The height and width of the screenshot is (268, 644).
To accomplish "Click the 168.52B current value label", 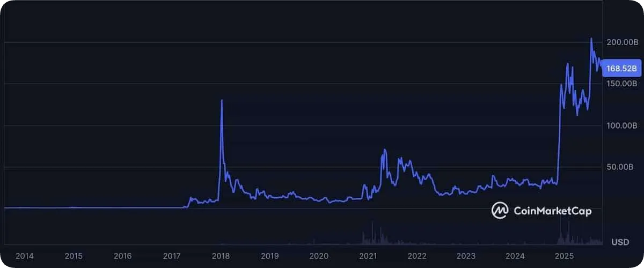I will (621, 69).
